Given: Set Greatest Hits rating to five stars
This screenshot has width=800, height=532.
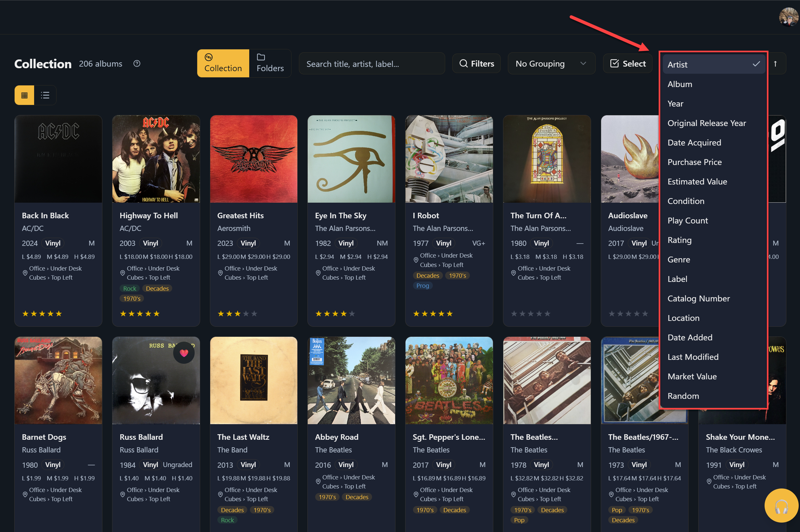Looking at the screenshot, I should pyautogui.click(x=254, y=314).
